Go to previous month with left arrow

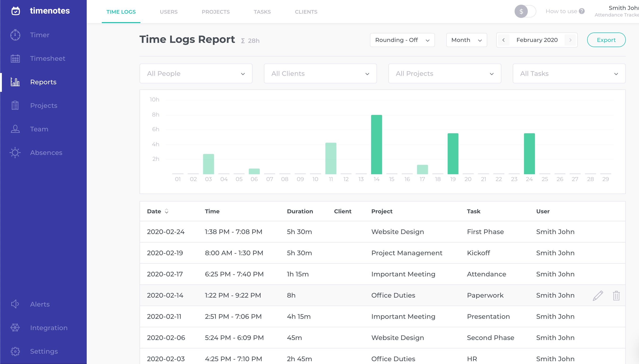click(x=503, y=40)
